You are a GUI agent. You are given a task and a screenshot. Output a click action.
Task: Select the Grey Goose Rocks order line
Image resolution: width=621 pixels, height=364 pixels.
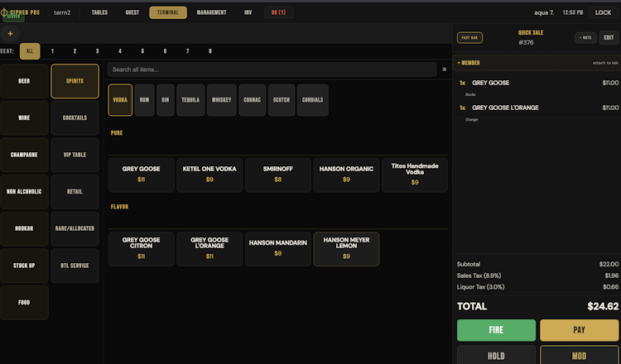pyautogui.click(x=537, y=87)
